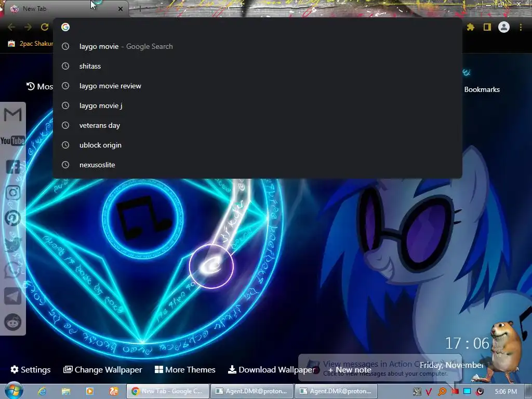Launch Internet Explorer from taskbar
Viewport: 532px width, 399px height.
click(x=42, y=391)
